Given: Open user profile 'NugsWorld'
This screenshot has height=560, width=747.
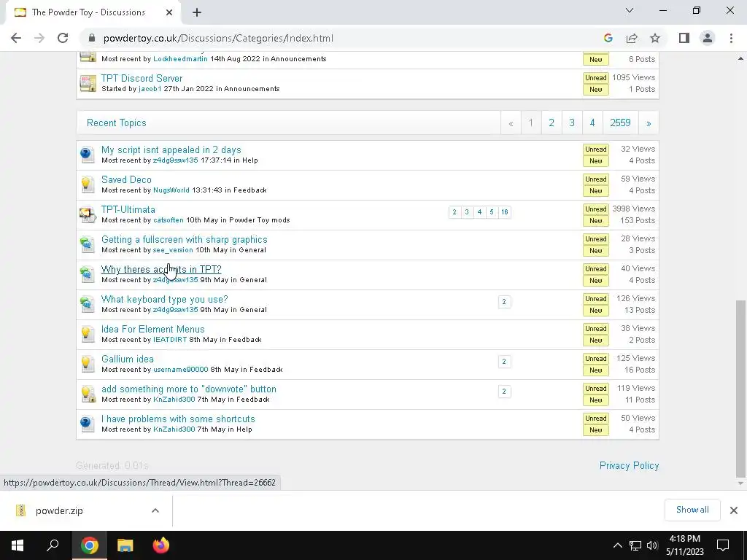Looking at the screenshot, I should point(171,190).
